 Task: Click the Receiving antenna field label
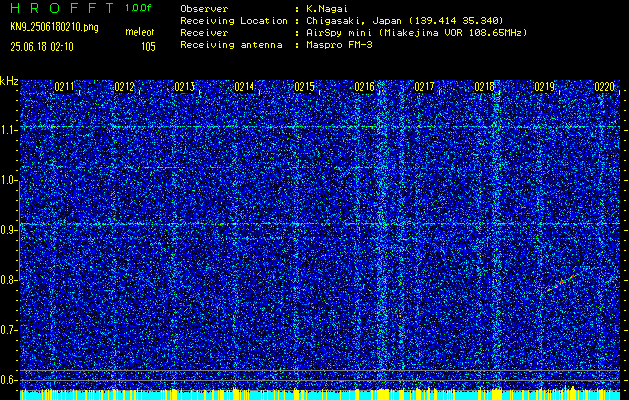coord(231,45)
